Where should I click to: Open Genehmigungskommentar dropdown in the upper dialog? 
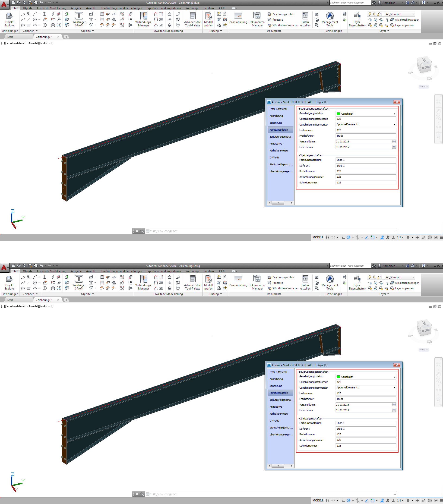(394, 125)
